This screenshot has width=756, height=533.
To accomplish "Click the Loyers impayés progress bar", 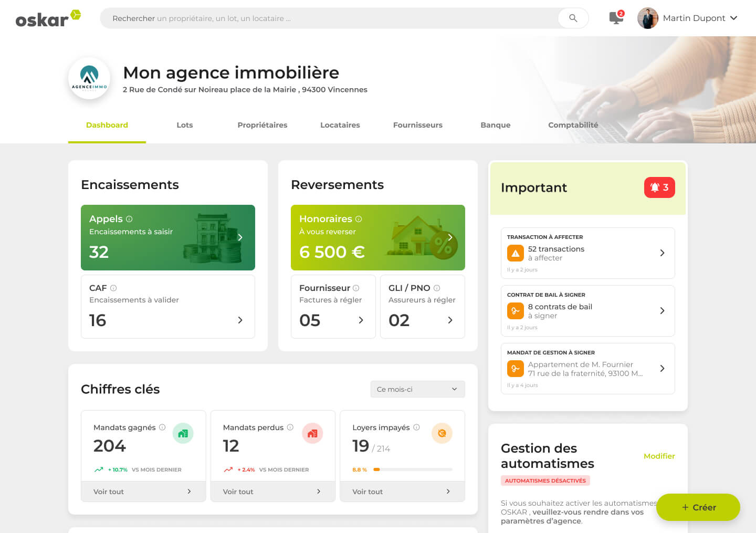I will click(x=413, y=469).
